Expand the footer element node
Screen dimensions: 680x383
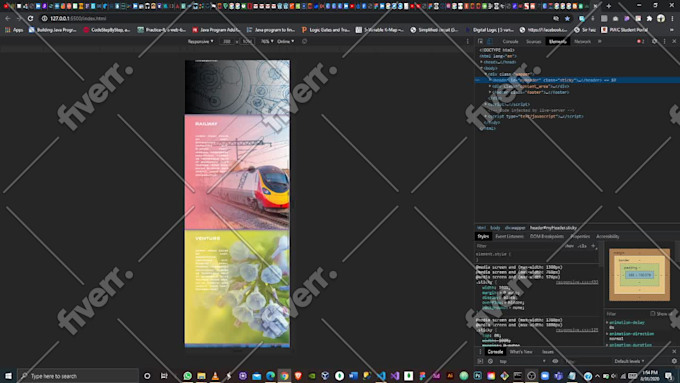pos(490,92)
